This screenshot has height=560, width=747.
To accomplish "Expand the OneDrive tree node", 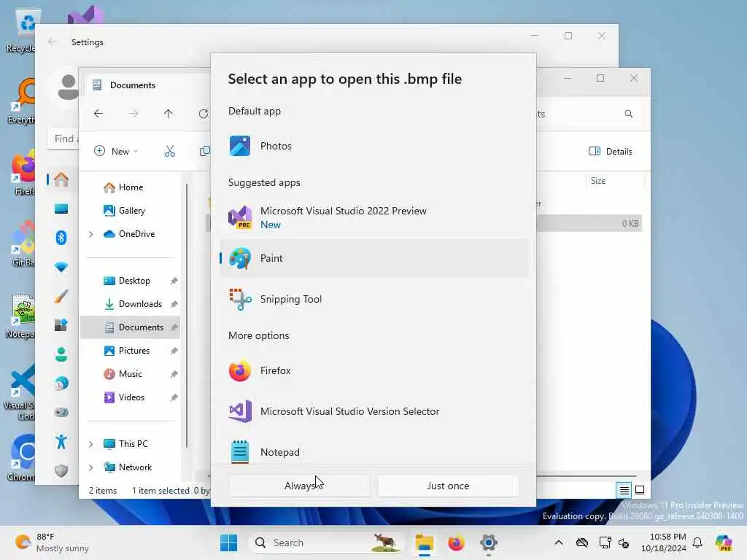I will pyautogui.click(x=90, y=234).
